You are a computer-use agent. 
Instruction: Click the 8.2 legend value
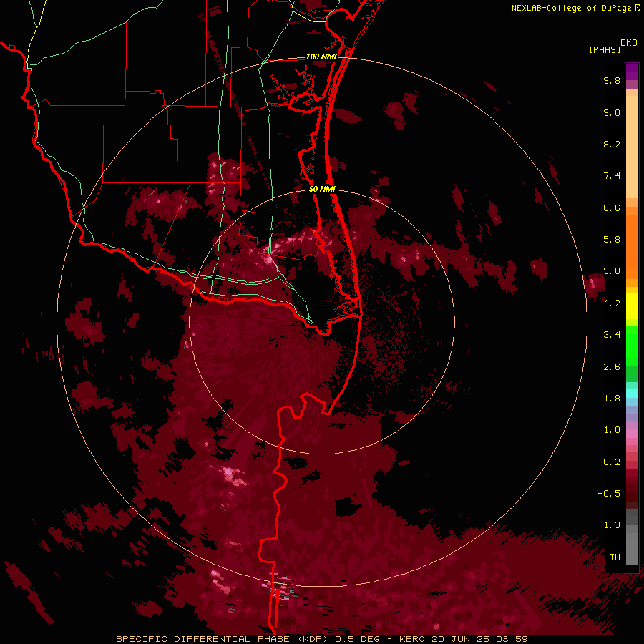[x=612, y=145]
